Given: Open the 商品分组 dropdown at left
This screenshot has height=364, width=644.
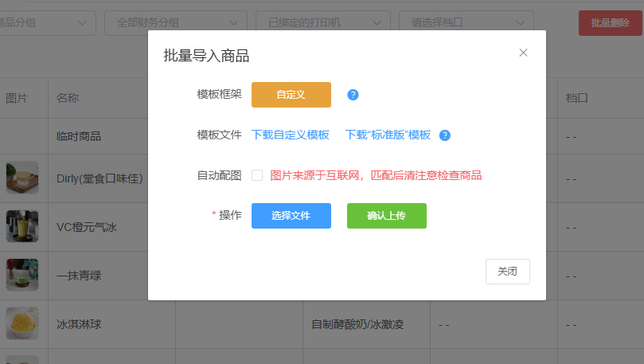Looking at the screenshot, I should [48, 23].
